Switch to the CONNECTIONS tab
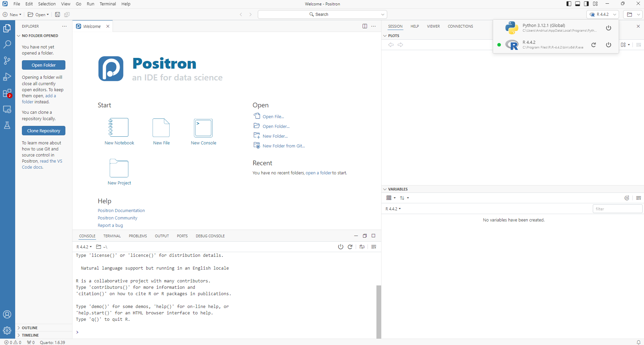 [x=460, y=26]
